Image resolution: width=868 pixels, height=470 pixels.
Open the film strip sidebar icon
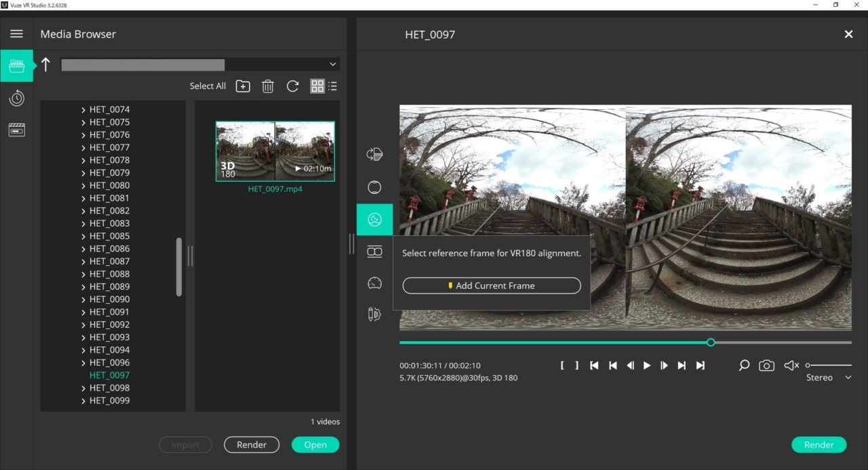tap(16, 130)
